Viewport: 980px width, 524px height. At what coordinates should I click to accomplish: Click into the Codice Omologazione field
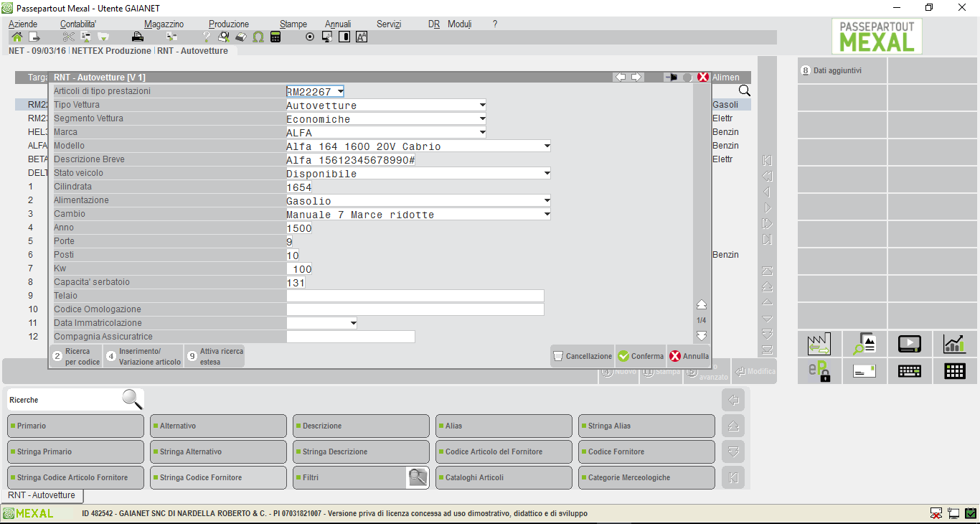click(415, 310)
